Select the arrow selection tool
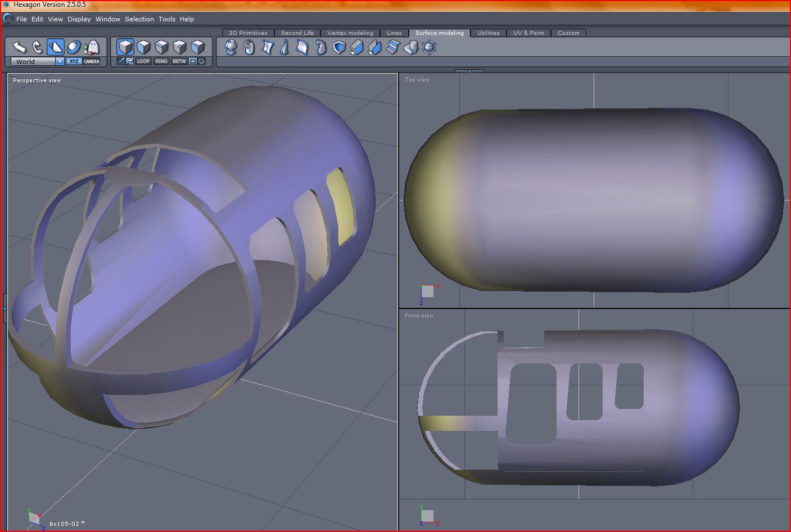 pos(20,47)
